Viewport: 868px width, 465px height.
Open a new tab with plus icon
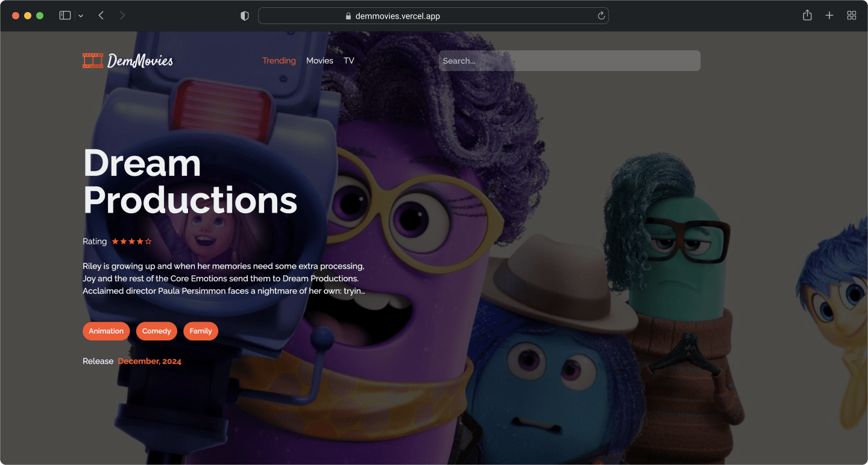(829, 16)
